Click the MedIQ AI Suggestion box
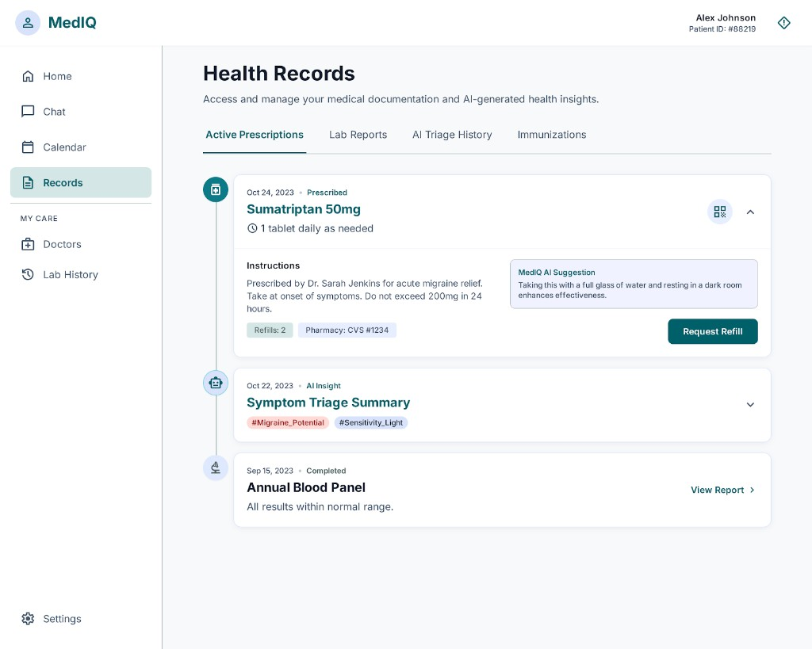The image size is (812, 649). point(634,284)
